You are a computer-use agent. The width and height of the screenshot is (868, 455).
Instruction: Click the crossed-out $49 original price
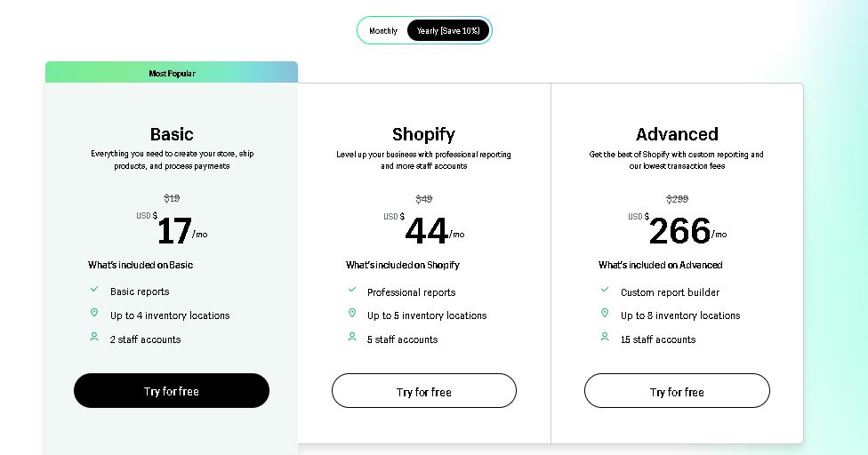coord(424,199)
